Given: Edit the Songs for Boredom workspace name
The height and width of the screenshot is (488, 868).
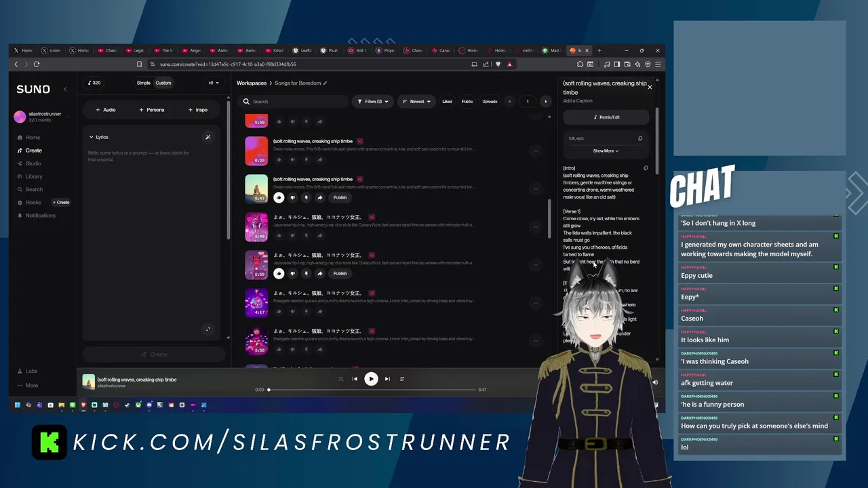Looking at the screenshot, I should (x=325, y=83).
